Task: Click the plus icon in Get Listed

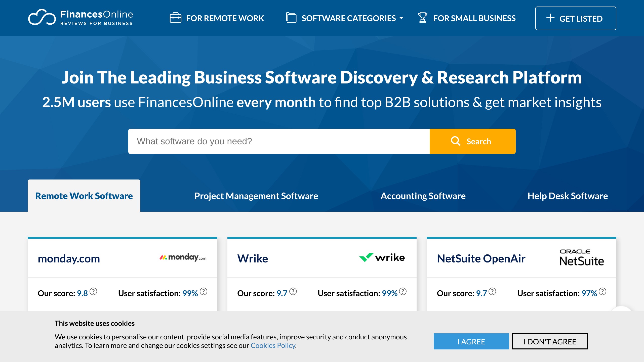Action: click(x=550, y=18)
